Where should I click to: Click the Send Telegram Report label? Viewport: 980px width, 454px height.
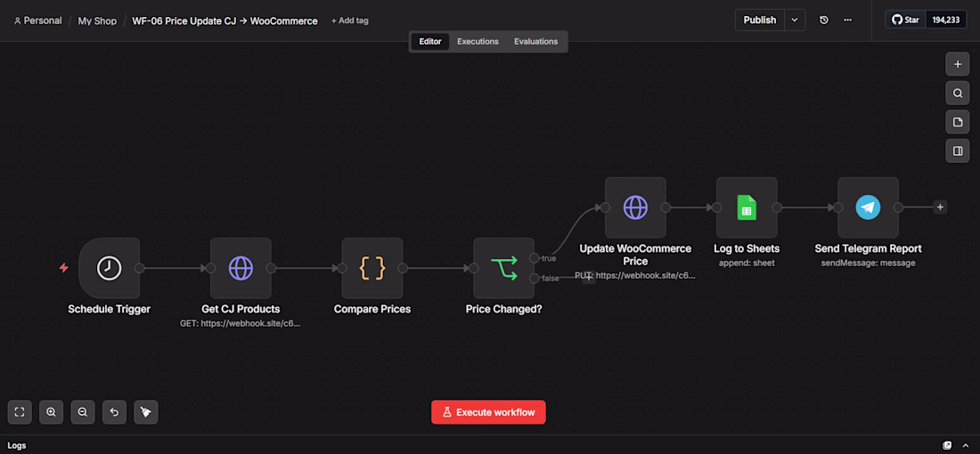tap(868, 248)
